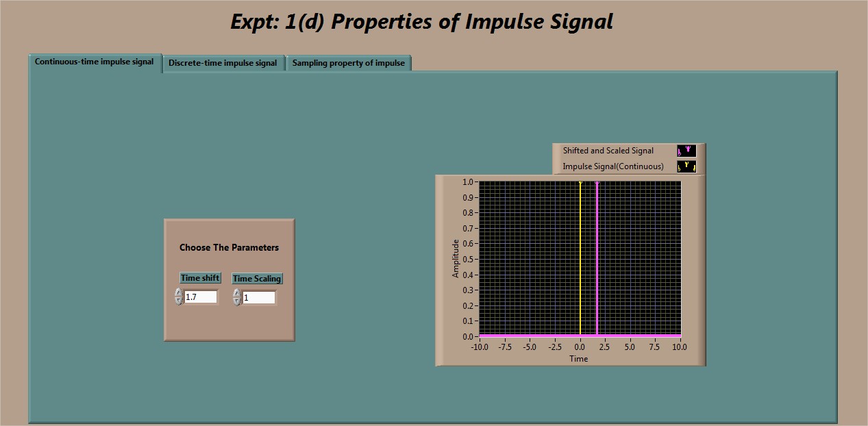
Task: Switch to Continuous-time impulse signal tab
Action: (x=95, y=62)
